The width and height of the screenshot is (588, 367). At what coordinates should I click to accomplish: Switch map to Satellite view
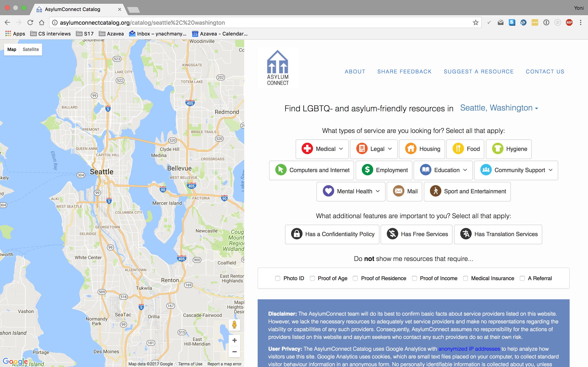pyautogui.click(x=31, y=50)
